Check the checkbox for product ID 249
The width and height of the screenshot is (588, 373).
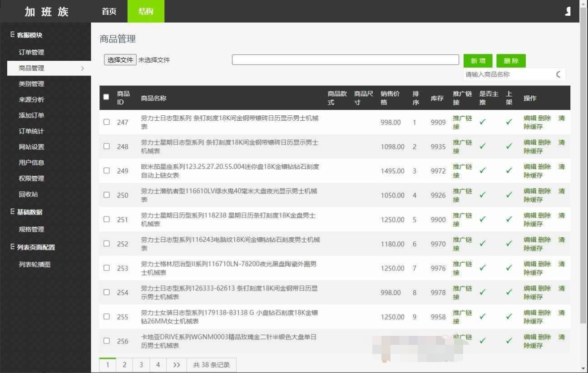tap(107, 170)
